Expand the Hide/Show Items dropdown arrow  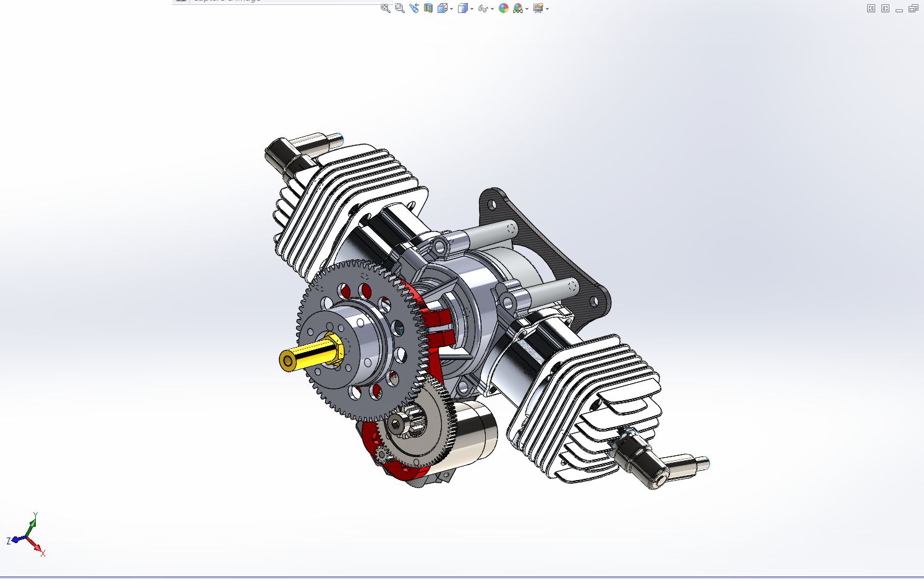[x=493, y=9]
